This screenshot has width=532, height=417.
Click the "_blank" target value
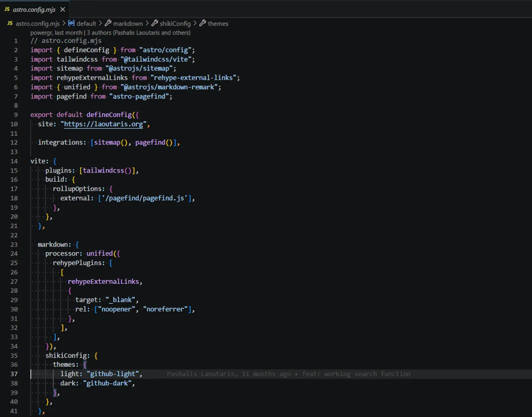pyautogui.click(x=120, y=300)
